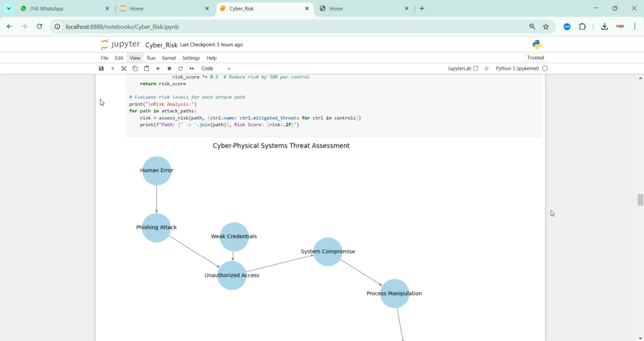The width and height of the screenshot is (644, 341).
Task: Click the Trusted notebook button
Action: (x=535, y=58)
